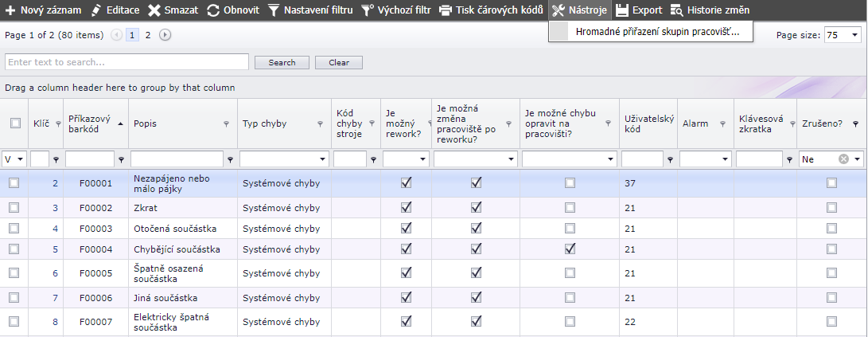Screen dimensions: 868x337
Task: Select Hromadné přiřazení skupin pracovišť menu item
Action: [657, 32]
